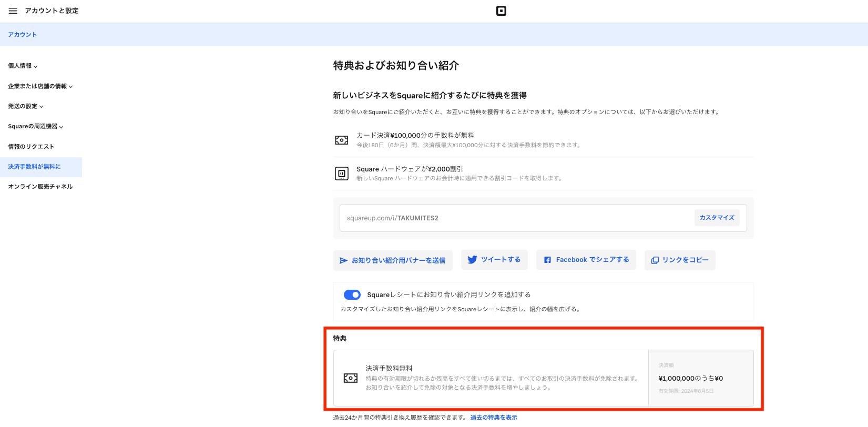The image size is (868, 427).
Task: Expand the 個人情報 sidebar section
Action: 23,66
